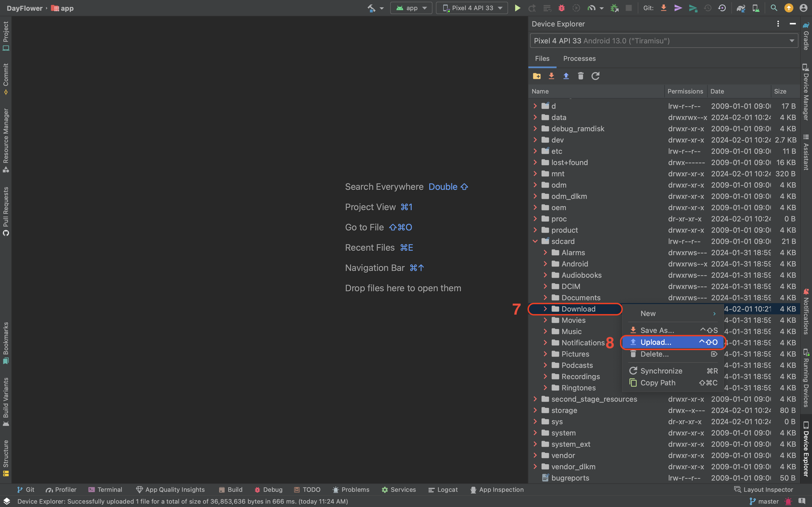Toggle the Logcat tool window

point(443,490)
